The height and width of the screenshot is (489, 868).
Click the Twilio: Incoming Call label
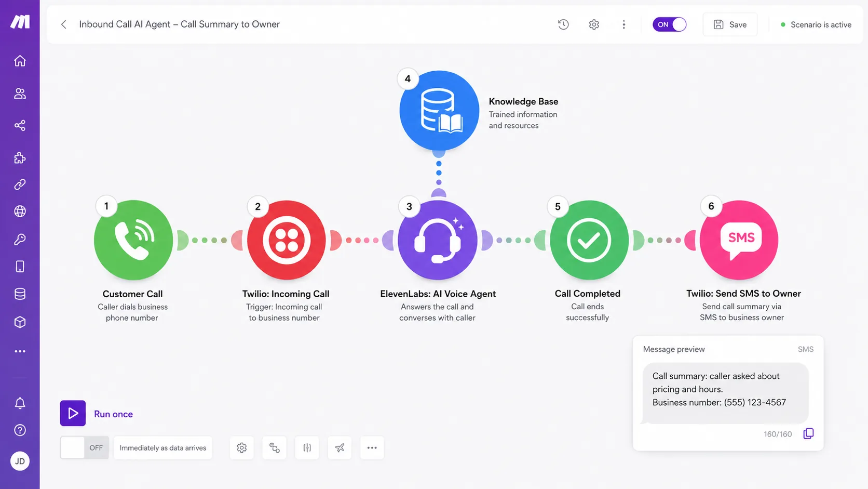(286, 294)
